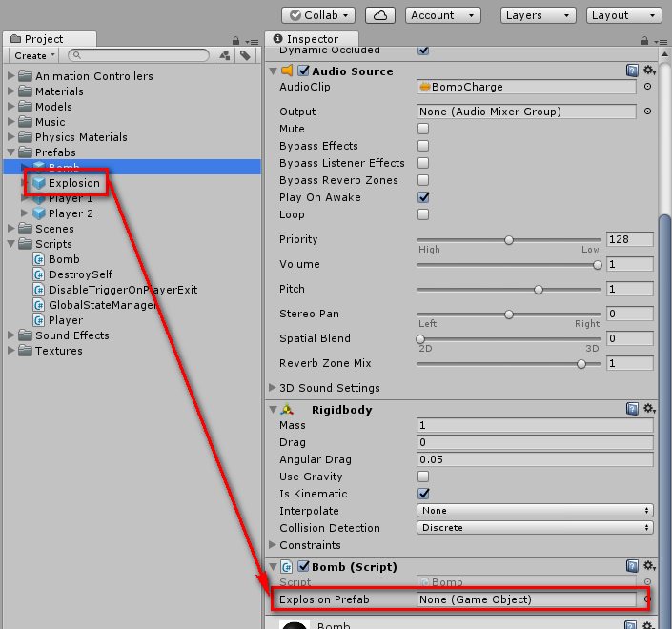Open Rigidbody help reference icon
Screen dimensions: 672x629
click(632, 409)
